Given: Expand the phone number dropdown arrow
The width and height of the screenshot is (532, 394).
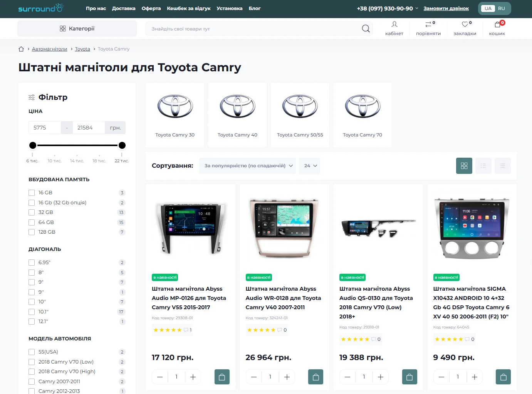Looking at the screenshot, I should tap(417, 8).
